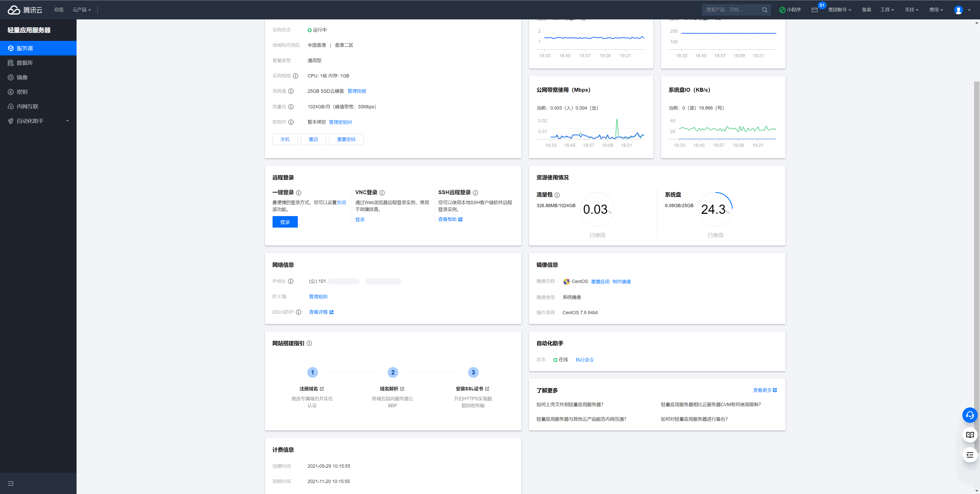Click the info icon beside SSH远程登录
This screenshot has height=494, width=980.
pos(475,193)
